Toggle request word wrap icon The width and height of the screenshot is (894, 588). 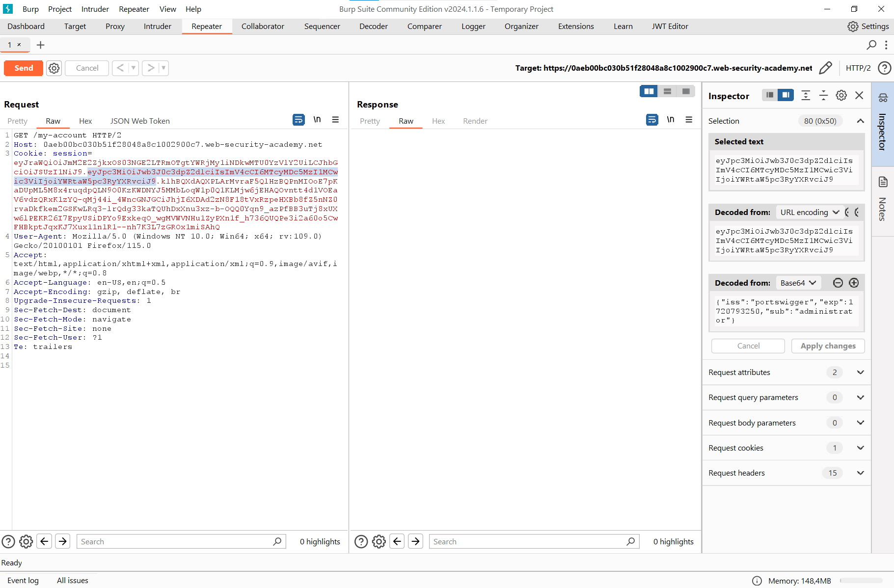(x=298, y=120)
